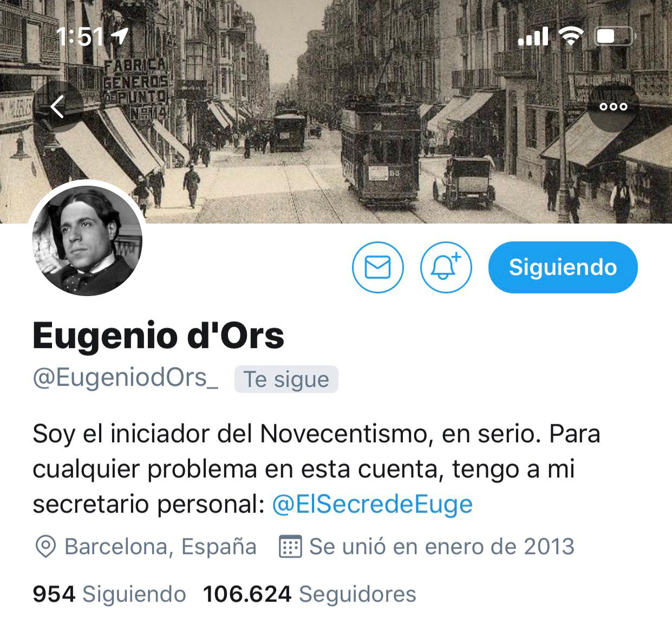This screenshot has width=672, height=629.
Task: Tap the back arrow button
Action: 58,107
